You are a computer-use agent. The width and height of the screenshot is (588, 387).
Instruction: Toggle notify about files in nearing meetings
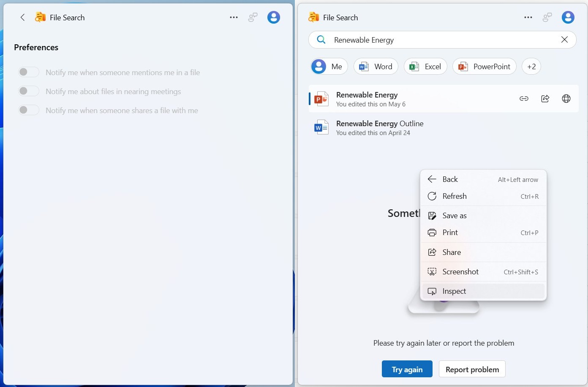[29, 91]
